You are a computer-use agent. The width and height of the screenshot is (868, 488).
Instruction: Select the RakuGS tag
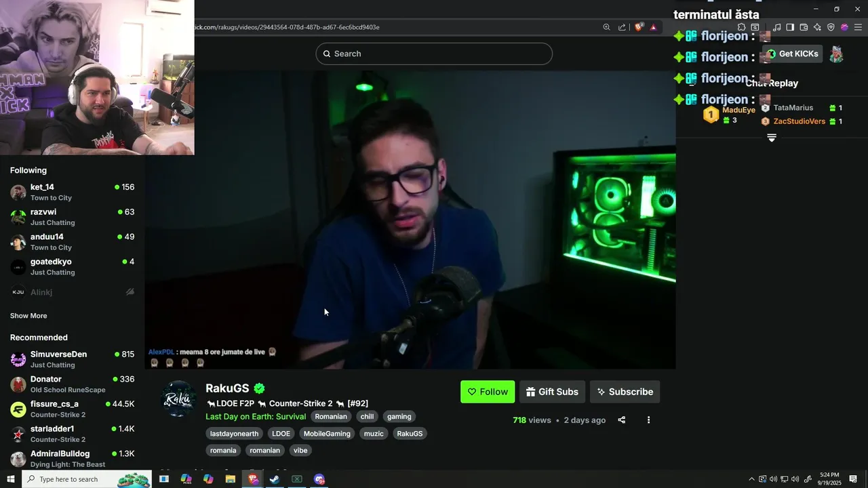410,434
